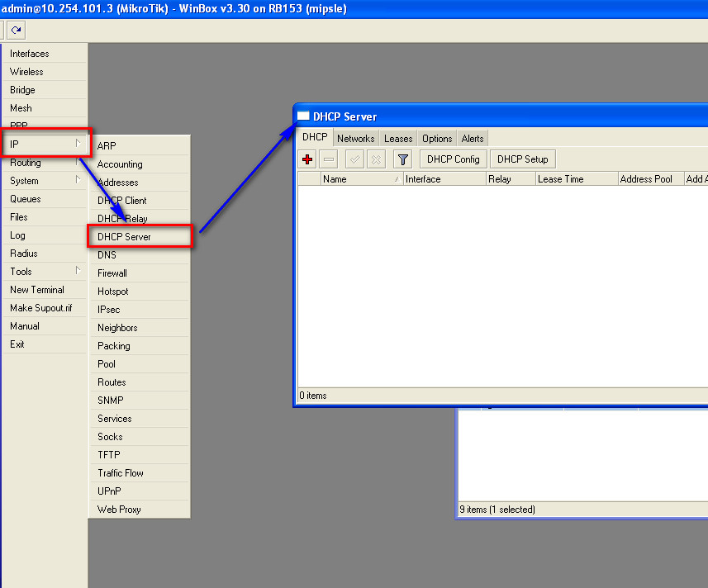Viewport: 708px width, 588px height.
Task: Open the Mesh menu item
Action: (x=45, y=108)
